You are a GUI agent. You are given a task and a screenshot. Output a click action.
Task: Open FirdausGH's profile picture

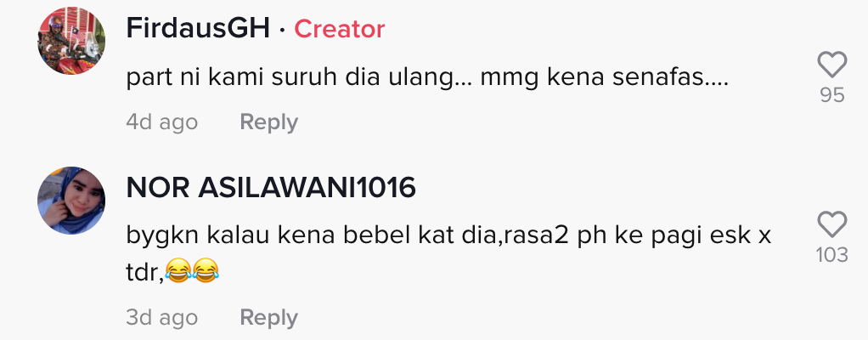click(x=71, y=41)
